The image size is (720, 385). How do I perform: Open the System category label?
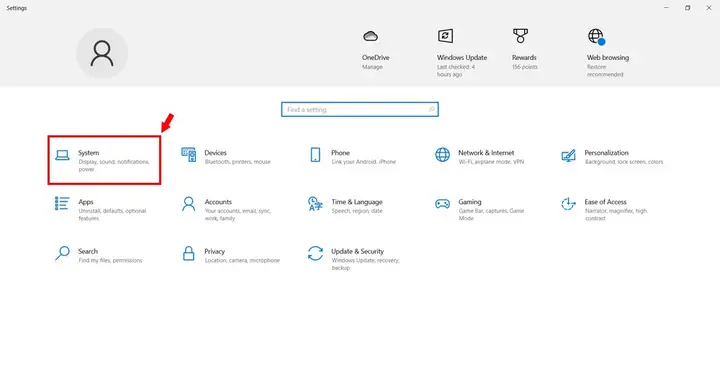coord(89,153)
